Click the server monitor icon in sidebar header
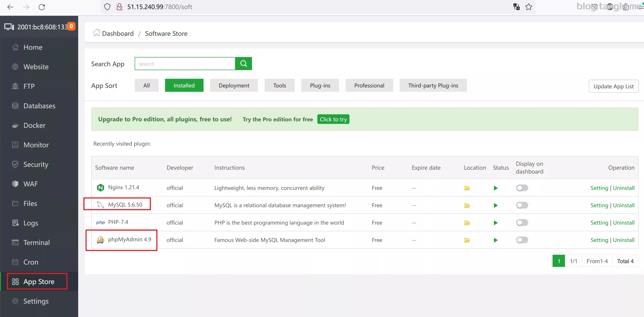The image size is (644, 317). [9, 27]
